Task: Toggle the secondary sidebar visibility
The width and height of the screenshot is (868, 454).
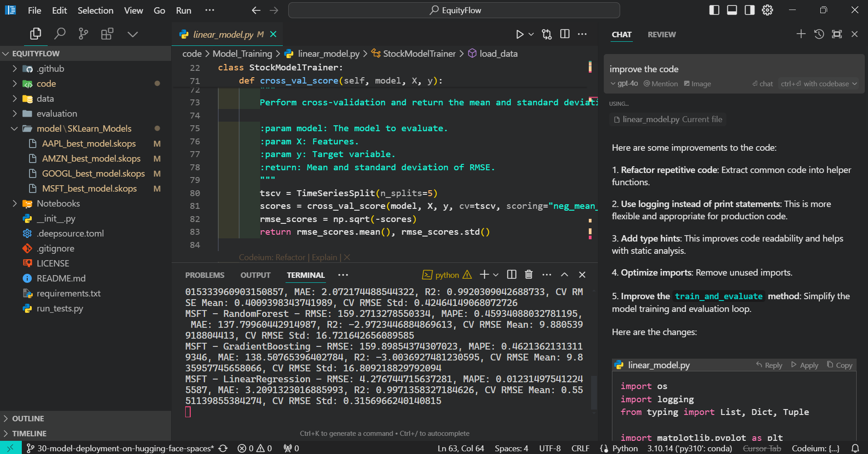Action: [749, 10]
